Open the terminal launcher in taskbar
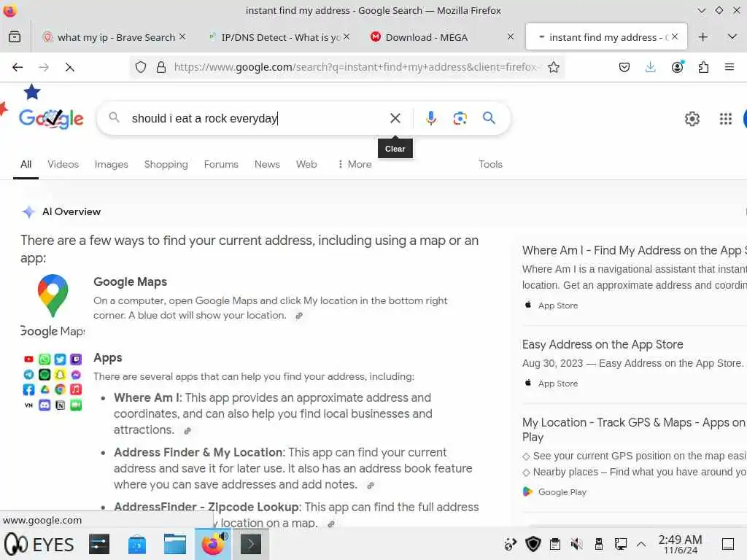 (x=251, y=544)
